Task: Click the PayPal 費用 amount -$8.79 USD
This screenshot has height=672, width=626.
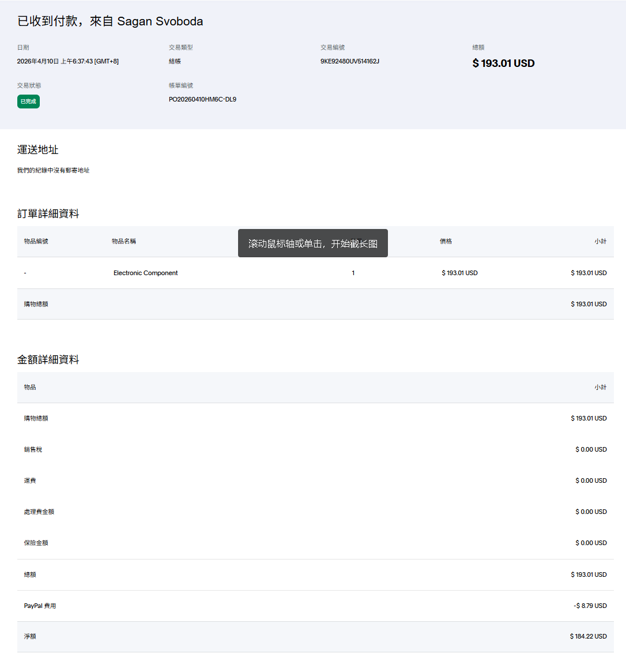Action: point(590,606)
